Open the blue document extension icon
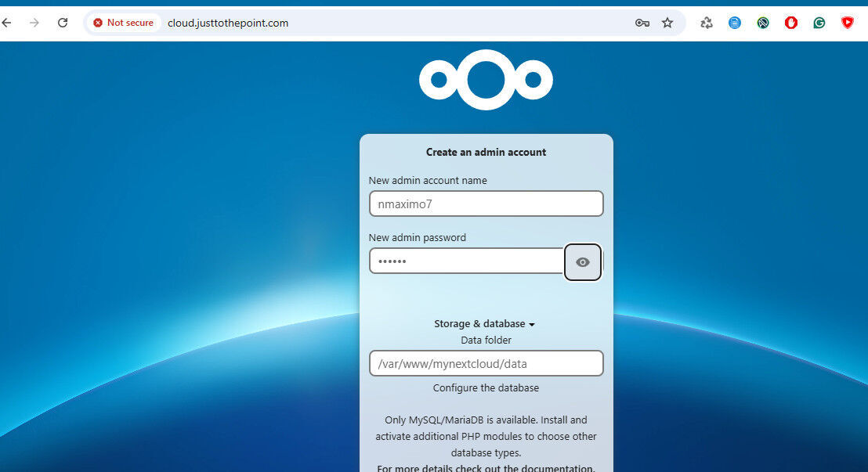This screenshot has height=472, width=868. (x=735, y=23)
